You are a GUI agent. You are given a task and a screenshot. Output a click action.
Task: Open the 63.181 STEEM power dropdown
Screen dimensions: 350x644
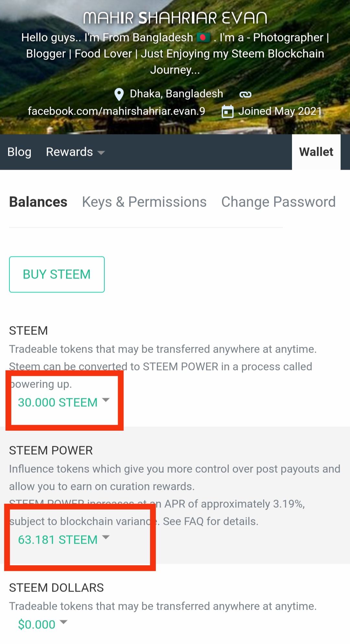(x=64, y=539)
